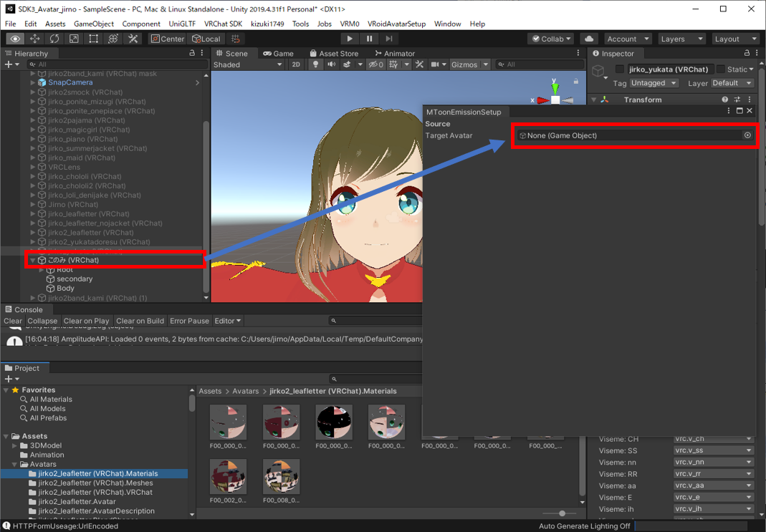Click the console Clear button
Viewport: 766px width, 532px height.
click(13, 321)
